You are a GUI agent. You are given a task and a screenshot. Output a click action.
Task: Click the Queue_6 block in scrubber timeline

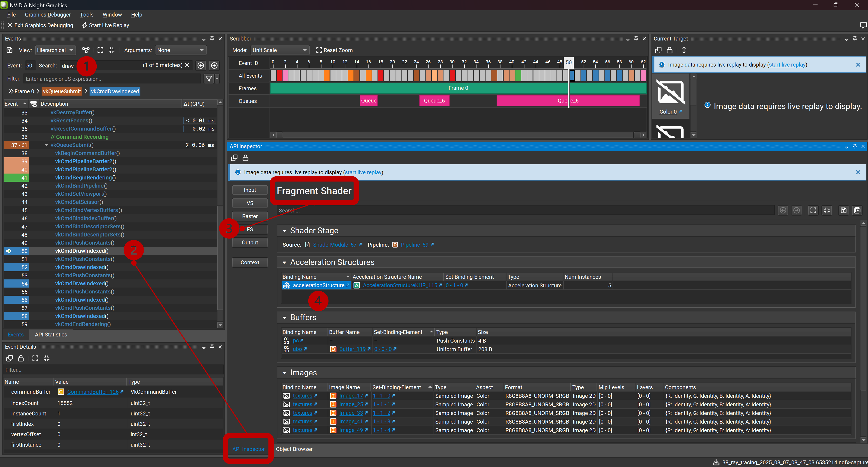coord(434,101)
